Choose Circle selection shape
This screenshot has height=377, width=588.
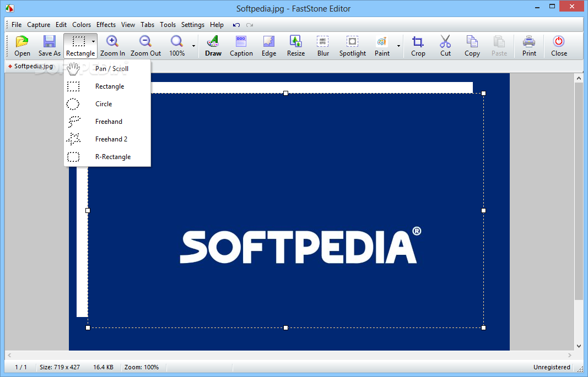pos(107,103)
